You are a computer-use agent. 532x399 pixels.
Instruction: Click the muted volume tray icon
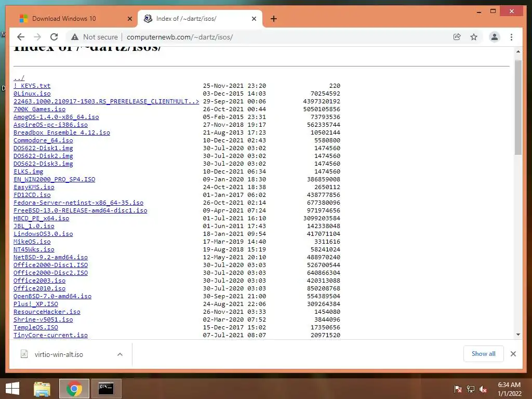click(483, 389)
